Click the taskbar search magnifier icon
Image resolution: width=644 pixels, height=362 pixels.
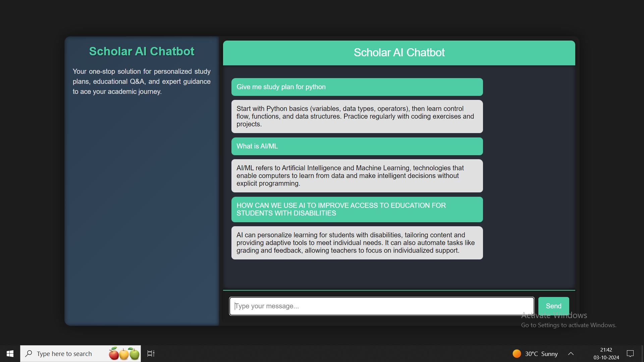point(29,354)
